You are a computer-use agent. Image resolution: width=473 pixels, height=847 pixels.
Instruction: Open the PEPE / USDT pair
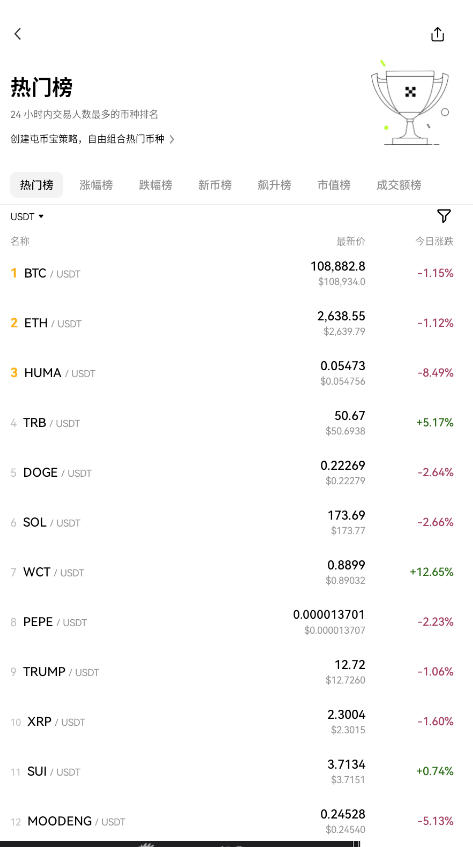click(x=236, y=622)
